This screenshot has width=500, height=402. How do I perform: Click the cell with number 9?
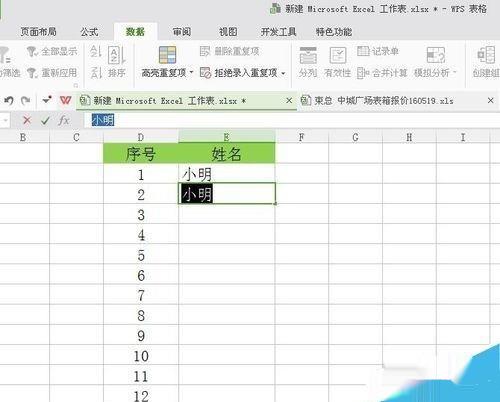141,335
